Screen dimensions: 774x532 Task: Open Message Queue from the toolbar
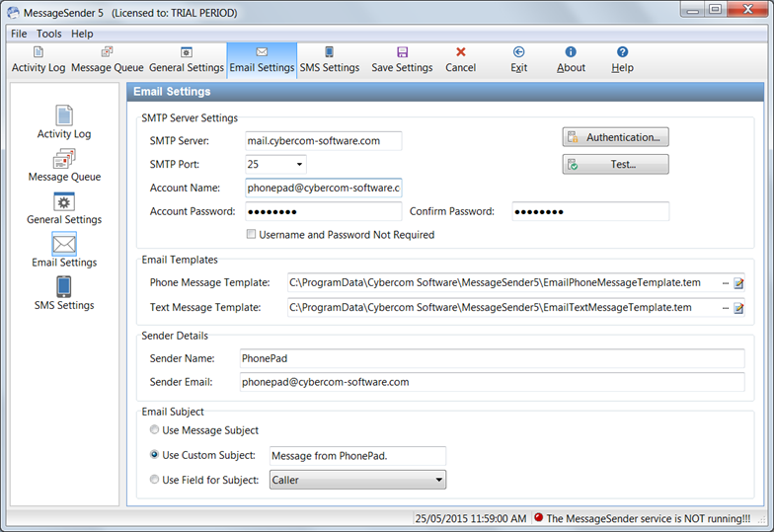107,60
